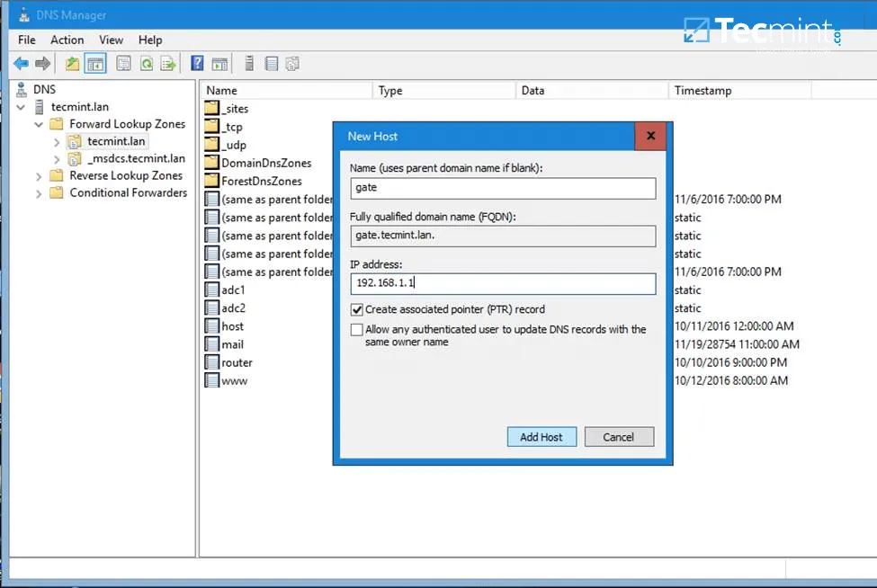Click the Export List toolbar icon
Viewport: 877px width, 588px height.
tap(167, 63)
